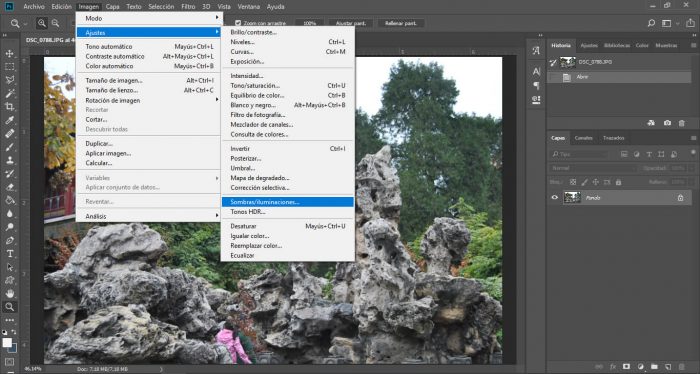The width and height of the screenshot is (700, 374).
Task: Open the layer filter Tipo dropdown
Action: (580, 154)
